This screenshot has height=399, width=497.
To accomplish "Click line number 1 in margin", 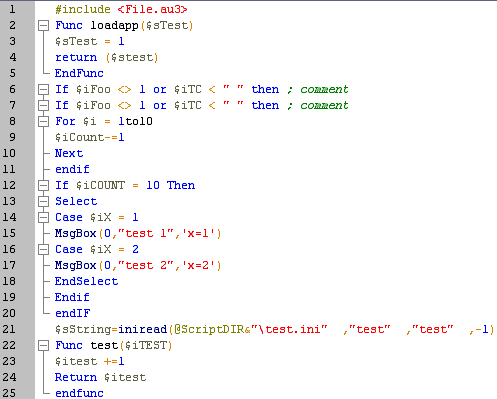I will pyautogui.click(x=12, y=9).
